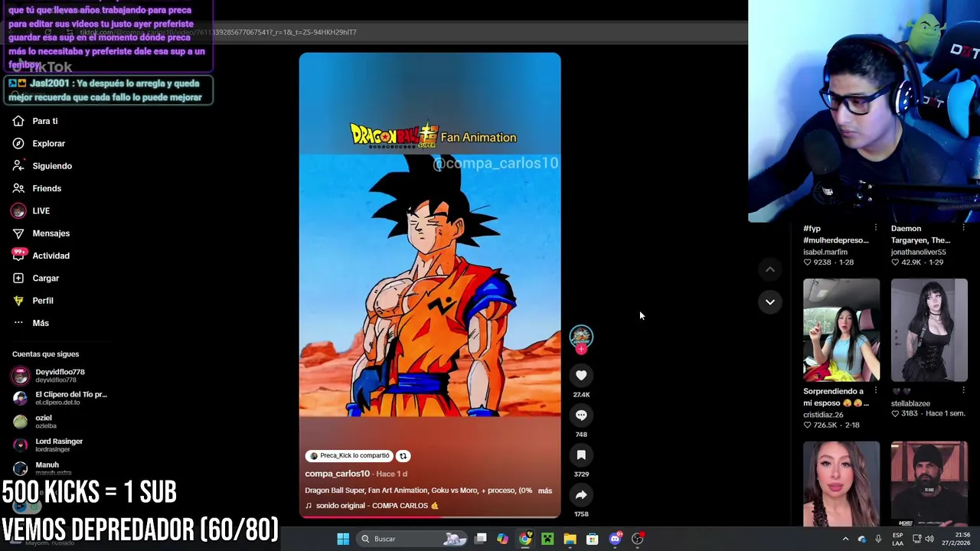The height and width of the screenshot is (551, 980).
Task: Switch to Chrome in the taskbar
Action: coord(524,539)
